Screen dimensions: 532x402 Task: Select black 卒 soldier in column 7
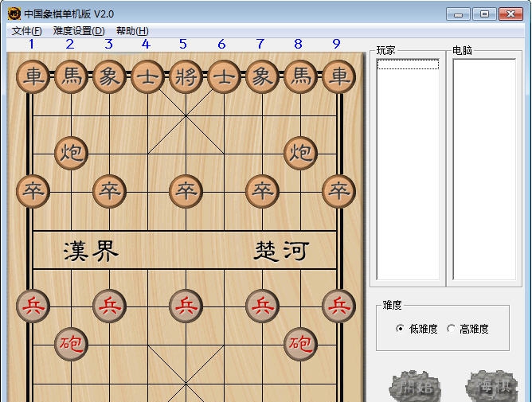(262, 191)
